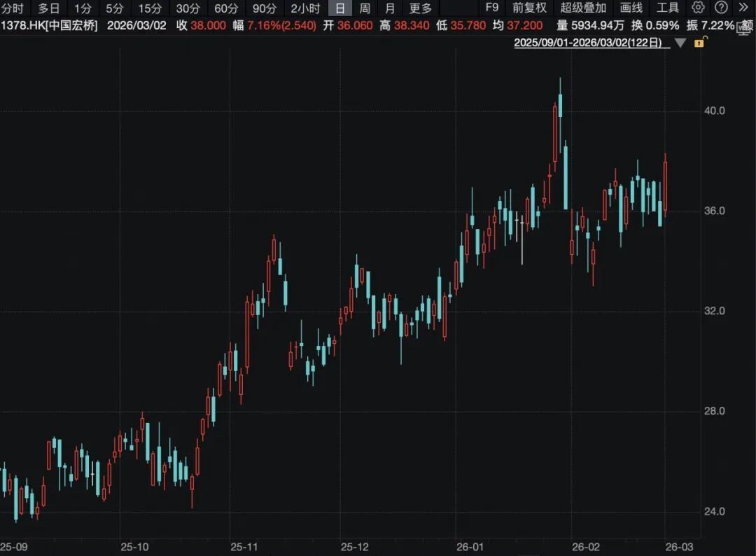The image size is (756, 556).
Task: Switch to the 月 monthly period
Action: [390, 8]
